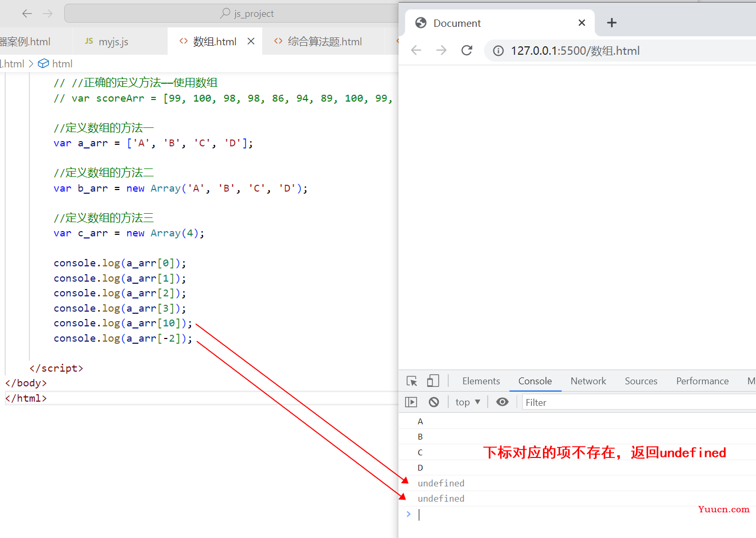Select the 数组.html editor tab
The height and width of the screenshot is (538, 756).
tap(215, 42)
